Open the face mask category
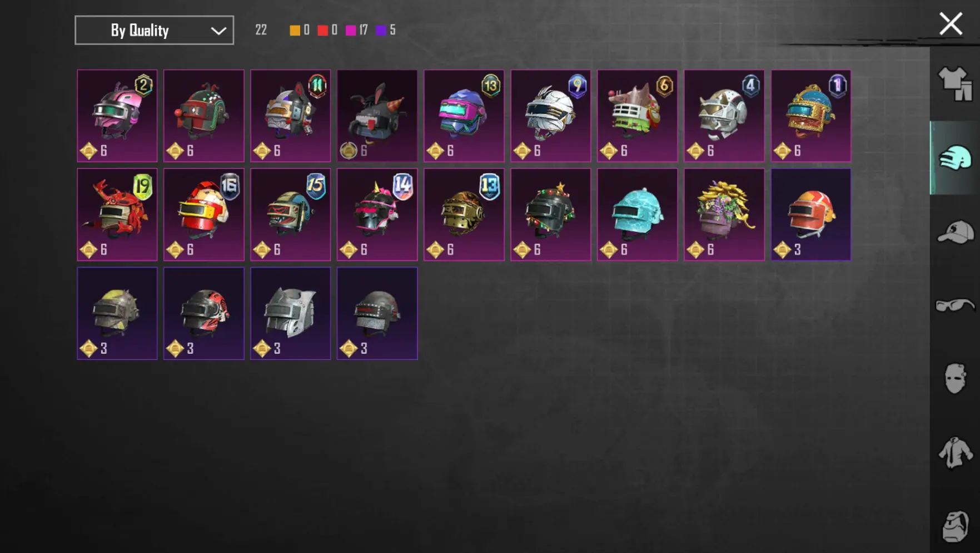This screenshot has height=553, width=980. [x=955, y=379]
